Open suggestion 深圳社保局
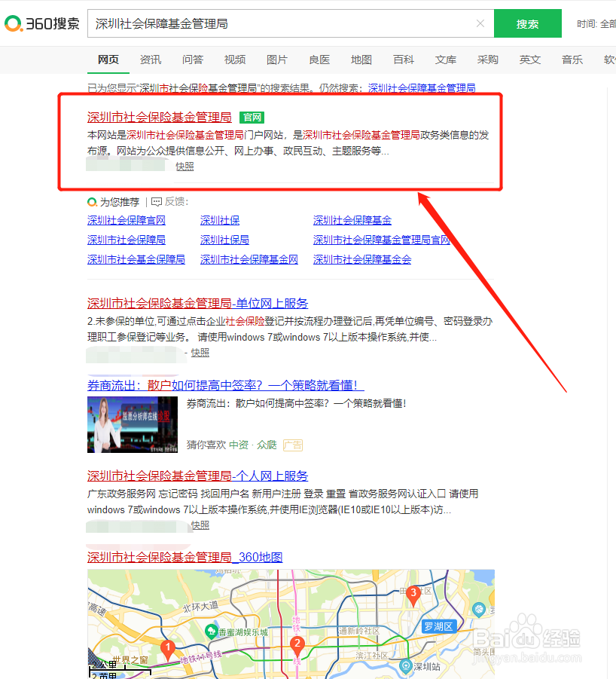Screen dimensions: 616x679 224,240
